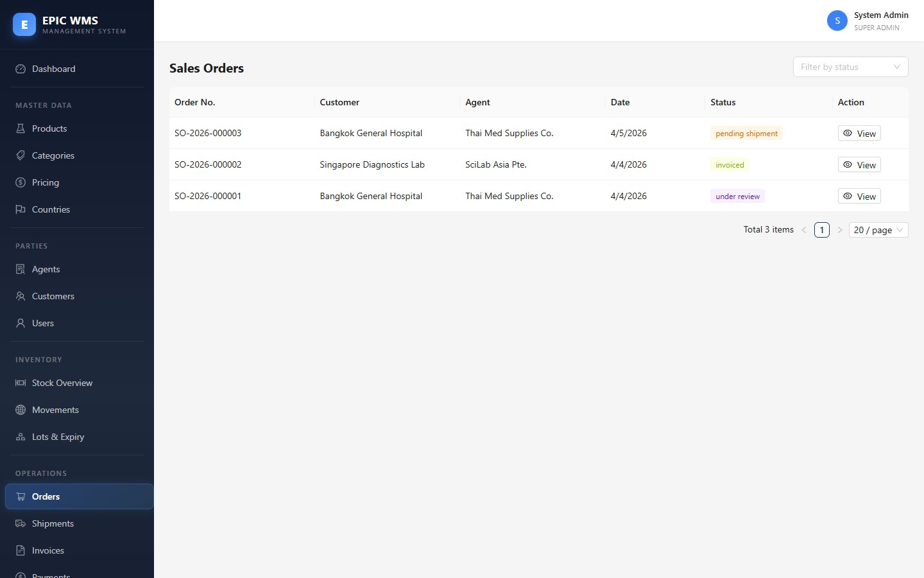Viewport: 924px width, 578px height.
Task: Select the Orders menu item
Action: pos(79,496)
